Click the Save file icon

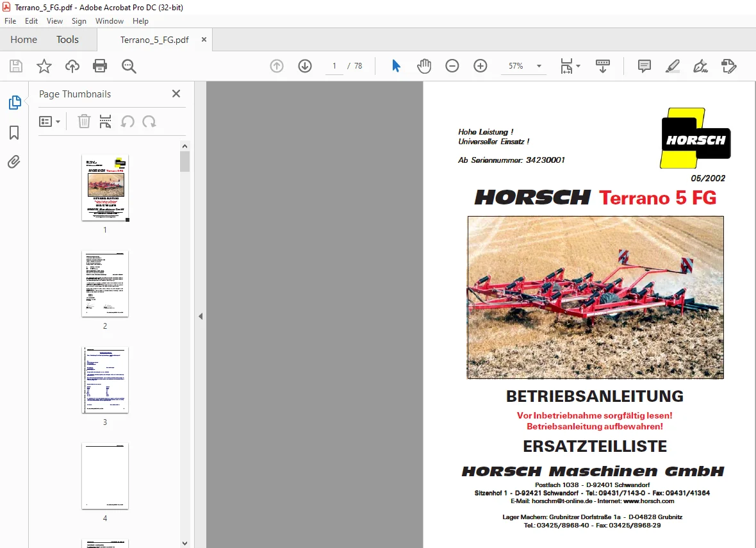click(16, 66)
